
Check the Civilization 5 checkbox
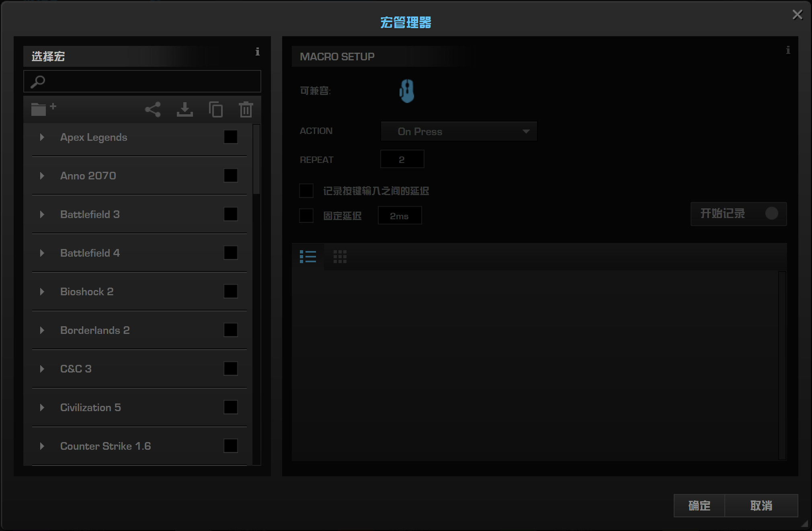[x=231, y=407]
